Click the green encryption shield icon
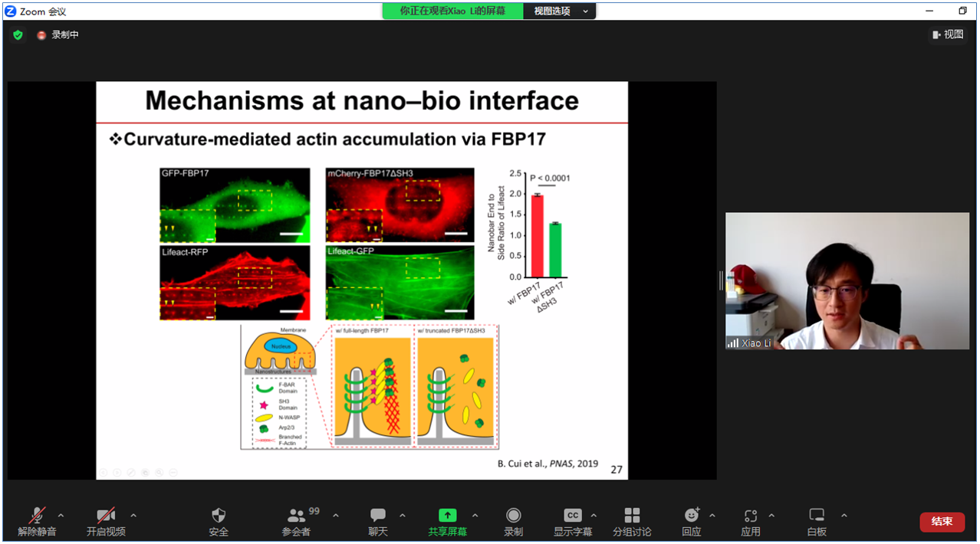 [x=18, y=35]
